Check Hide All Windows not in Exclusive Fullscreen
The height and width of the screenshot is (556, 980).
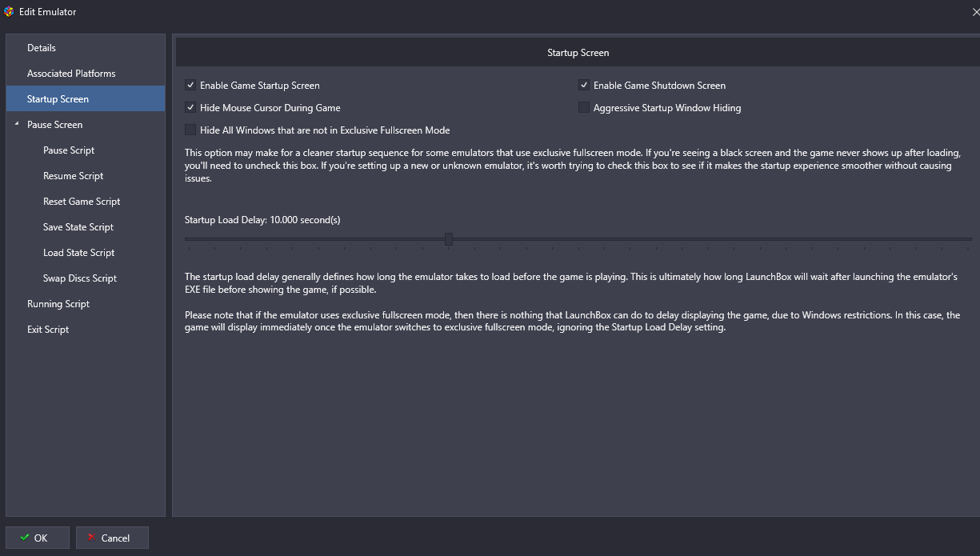190,130
